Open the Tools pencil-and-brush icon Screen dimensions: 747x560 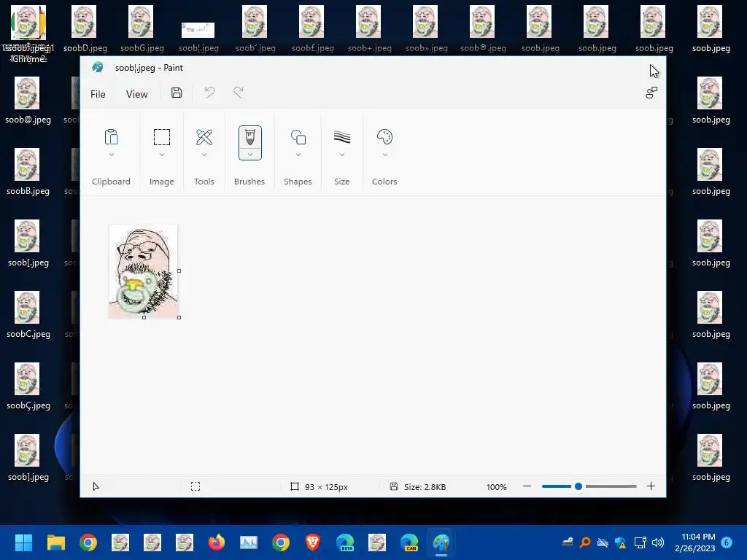click(x=204, y=137)
